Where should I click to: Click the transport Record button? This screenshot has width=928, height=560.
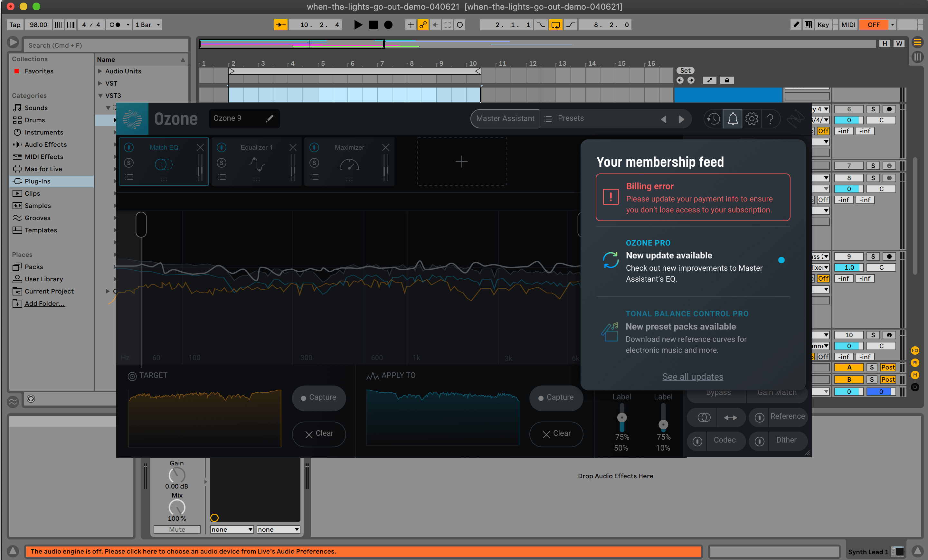coord(388,25)
